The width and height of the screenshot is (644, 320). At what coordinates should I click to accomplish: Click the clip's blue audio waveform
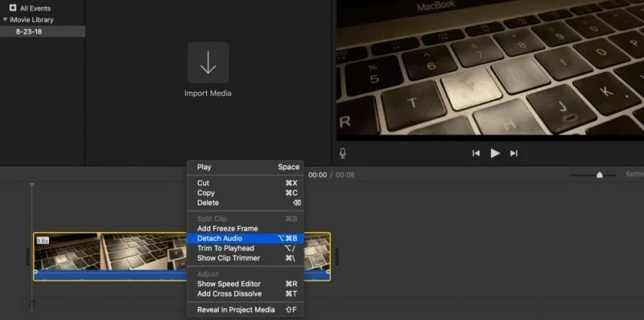(110, 275)
